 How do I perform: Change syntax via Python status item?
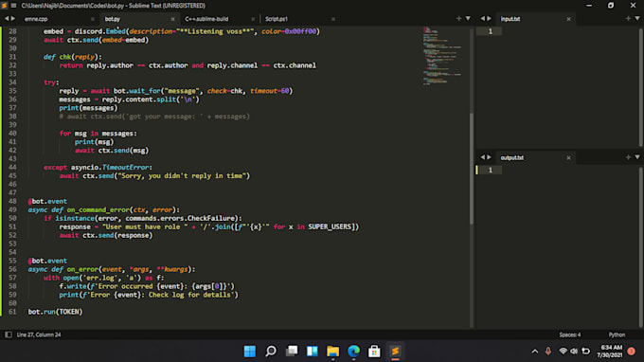click(617, 335)
